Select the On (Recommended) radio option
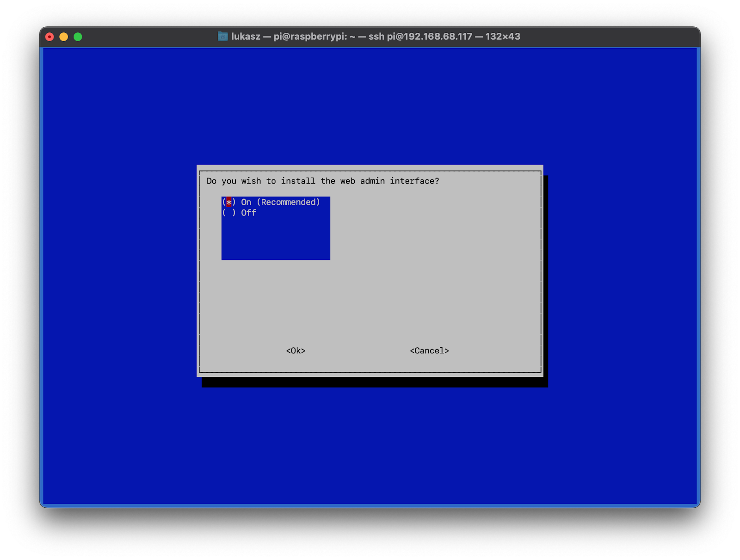The image size is (740, 560). pyautogui.click(x=271, y=202)
